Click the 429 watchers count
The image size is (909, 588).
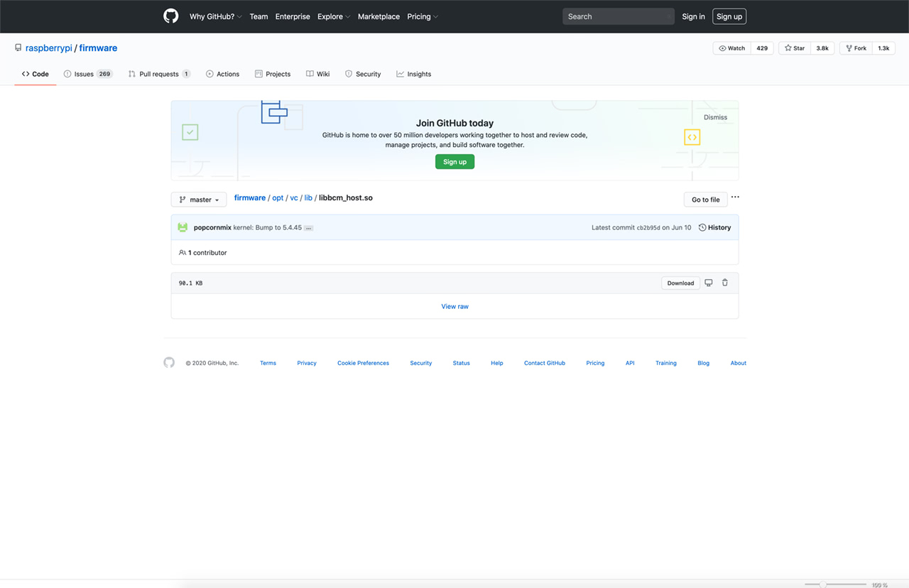762,48
